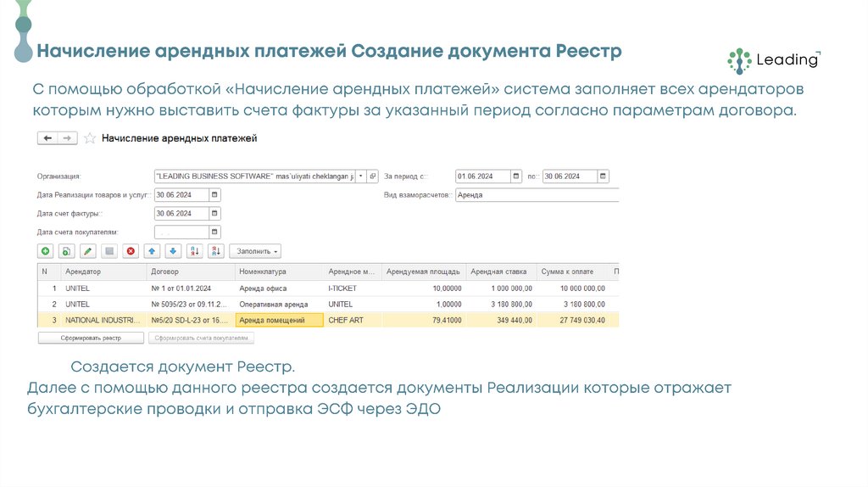The width and height of the screenshot is (868, 487).
Task: Click the rate value '349 440,00'
Action: [x=515, y=320]
